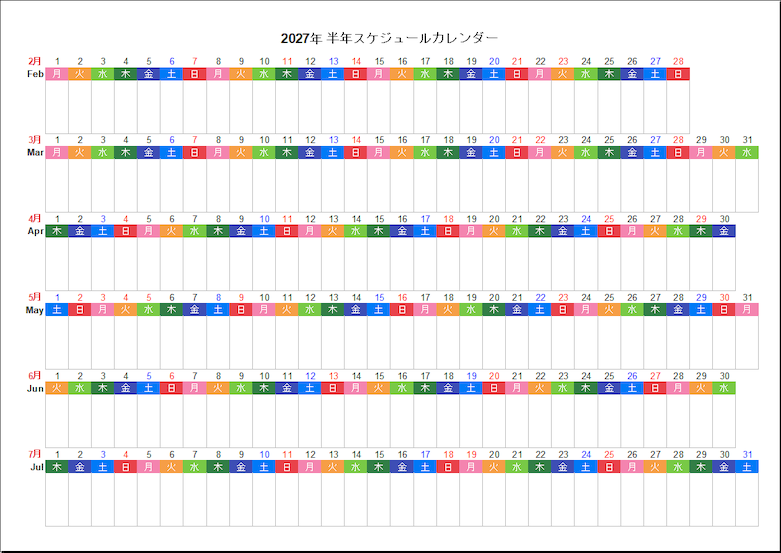Click date number 23 in February row
The image size is (781, 553).
pyautogui.click(x=563, y=61)
